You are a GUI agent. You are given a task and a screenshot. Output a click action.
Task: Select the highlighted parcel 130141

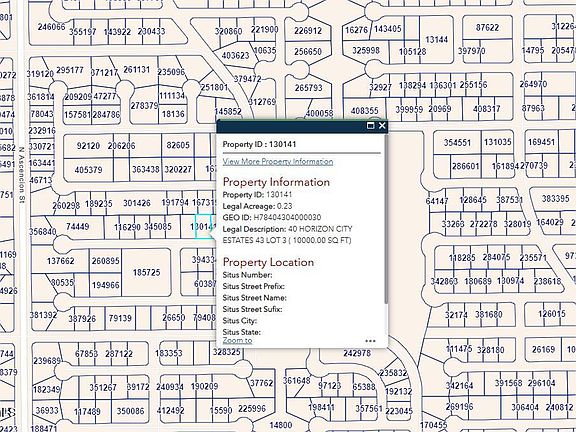point(203,227)
